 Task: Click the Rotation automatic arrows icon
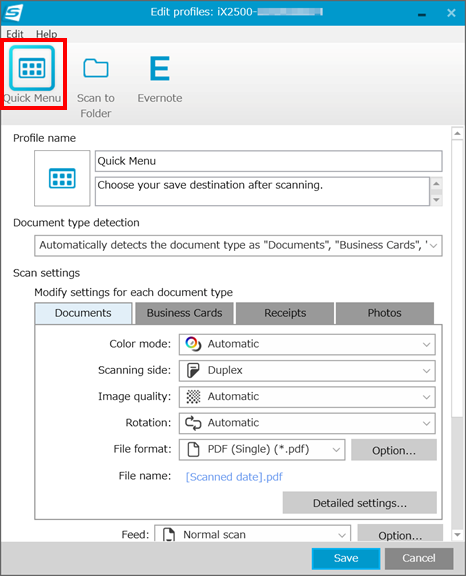tap(193, 423)
